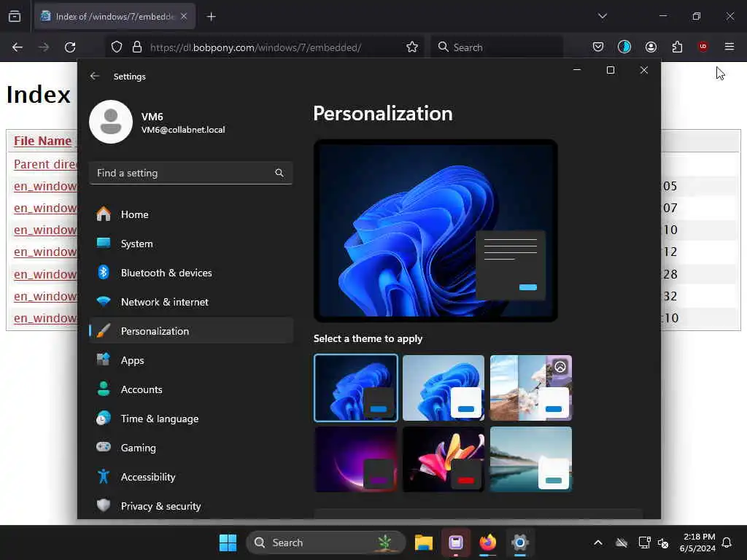Click the tracking protection shield icon
This screenshot has height=560, width=747.
point(117,47)
